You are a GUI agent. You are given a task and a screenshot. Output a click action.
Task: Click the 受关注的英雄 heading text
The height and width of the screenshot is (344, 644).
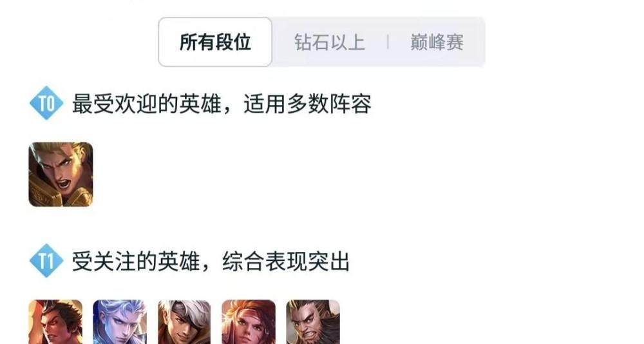tap(136, 261)
